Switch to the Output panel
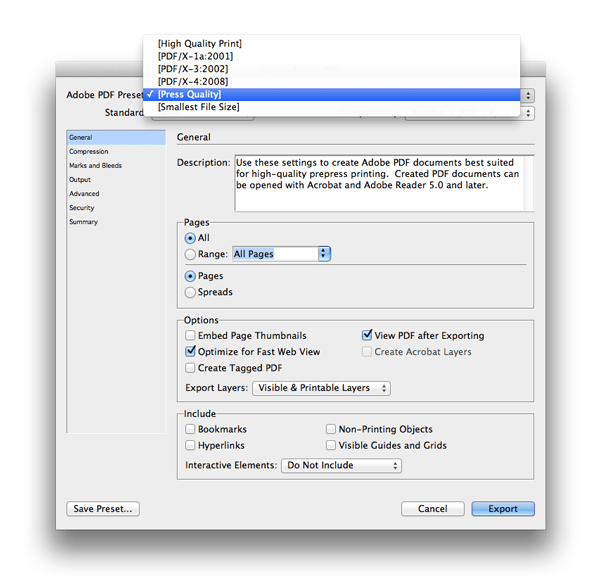The height and width of the screenshot is (582, 600). (116, 180)
